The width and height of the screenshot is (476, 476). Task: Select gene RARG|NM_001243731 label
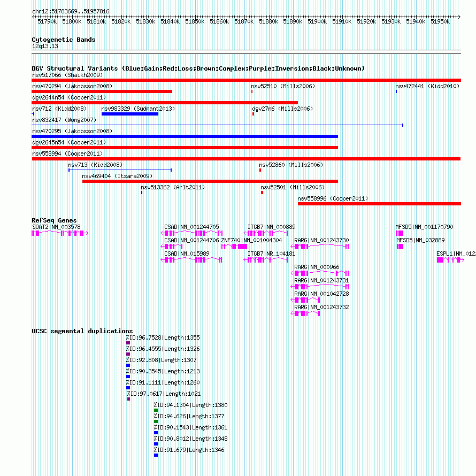[x=321, y=280]
